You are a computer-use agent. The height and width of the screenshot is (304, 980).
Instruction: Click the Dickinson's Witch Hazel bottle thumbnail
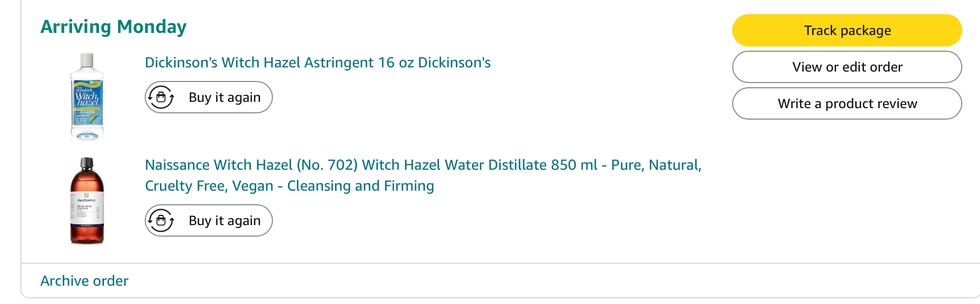pos(87,98)
